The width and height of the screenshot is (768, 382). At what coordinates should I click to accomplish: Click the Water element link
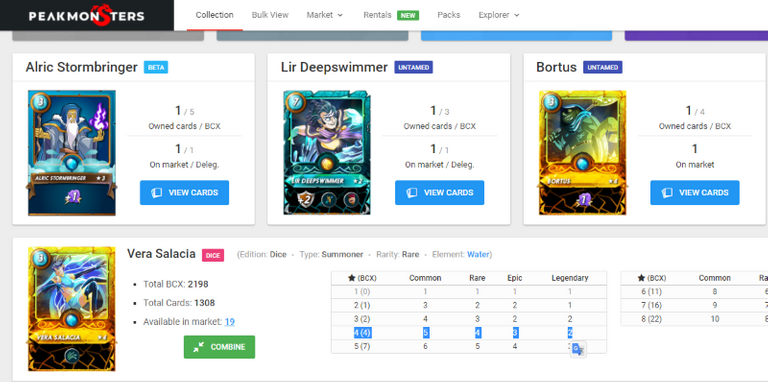coord(478,255)
